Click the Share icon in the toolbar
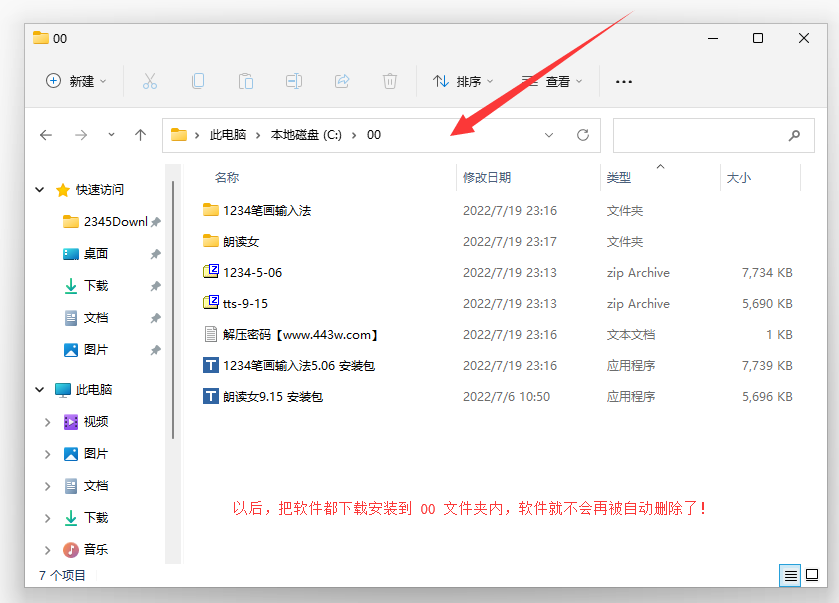839x603 pixels. pos(342,81)
